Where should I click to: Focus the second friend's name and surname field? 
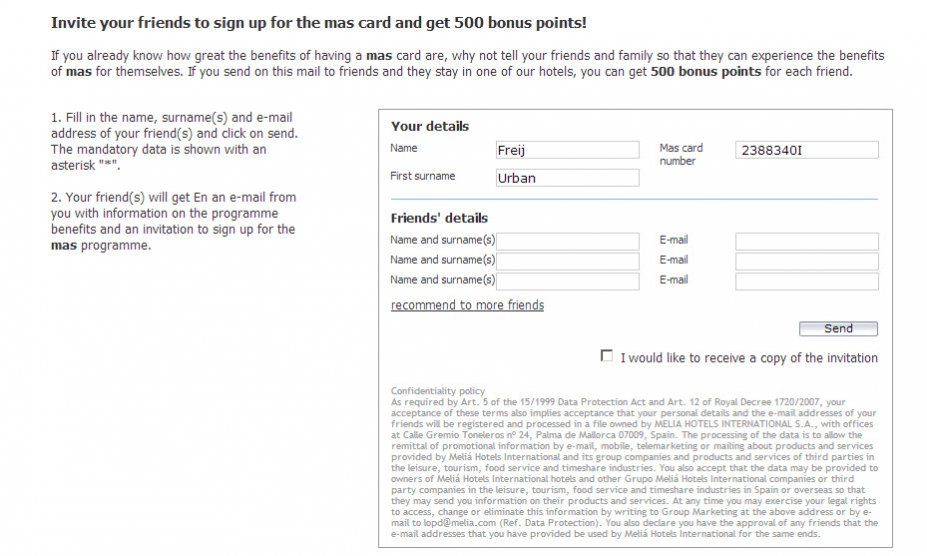click(568, 261)
